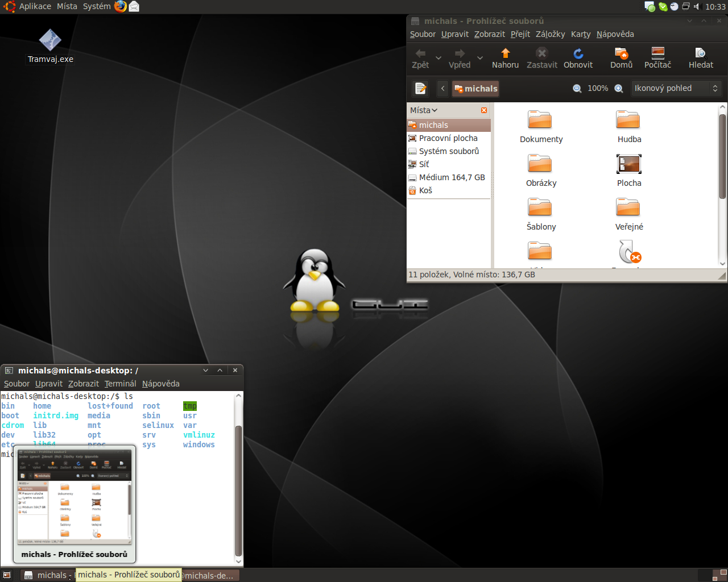Open the Přejít menu
Screen dimensions: 728x582
click(x=520, y=34)
